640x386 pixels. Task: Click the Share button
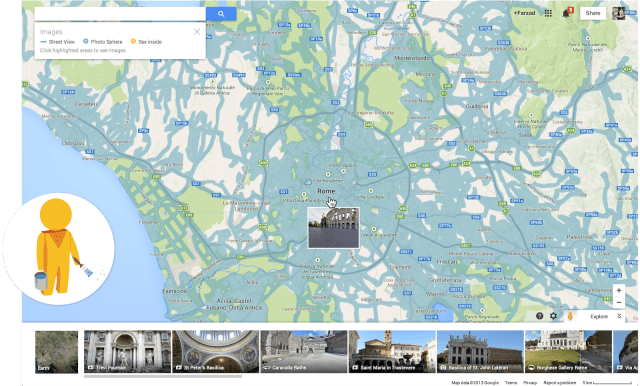coord(593,13)
